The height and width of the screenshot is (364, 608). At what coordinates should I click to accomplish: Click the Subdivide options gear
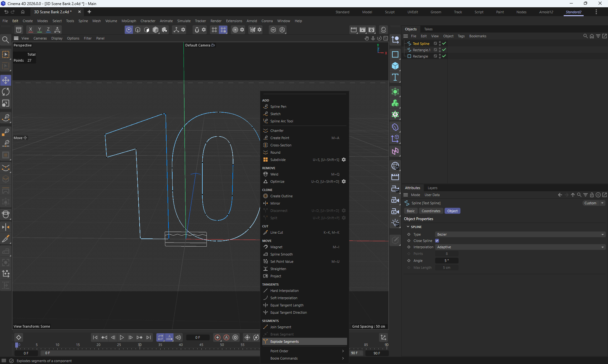click(x=344, y=160)
